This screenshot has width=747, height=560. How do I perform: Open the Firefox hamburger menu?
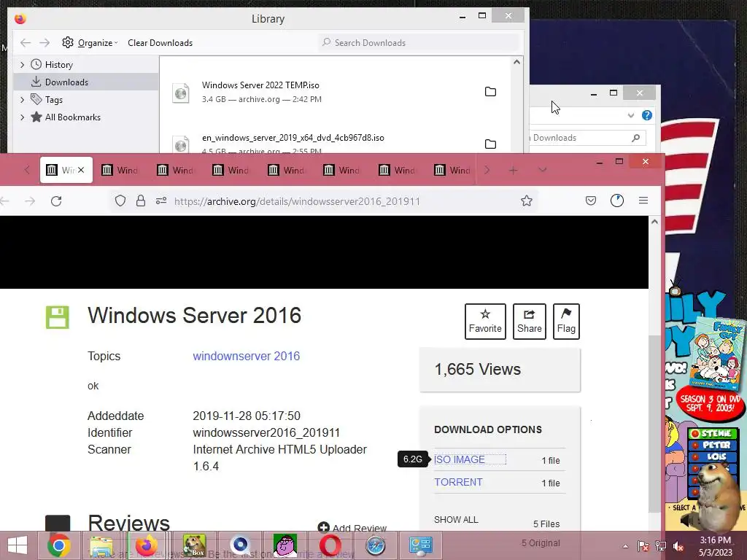coord(643,201)
